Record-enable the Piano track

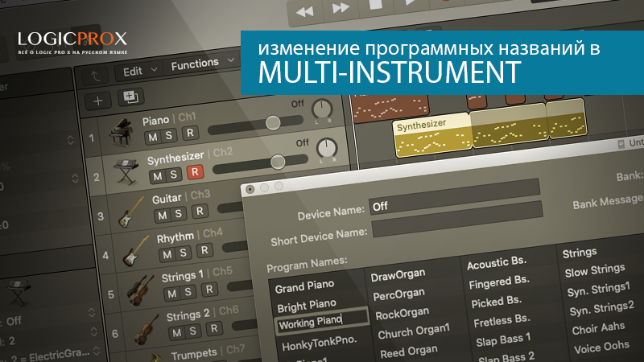[190, 133]
